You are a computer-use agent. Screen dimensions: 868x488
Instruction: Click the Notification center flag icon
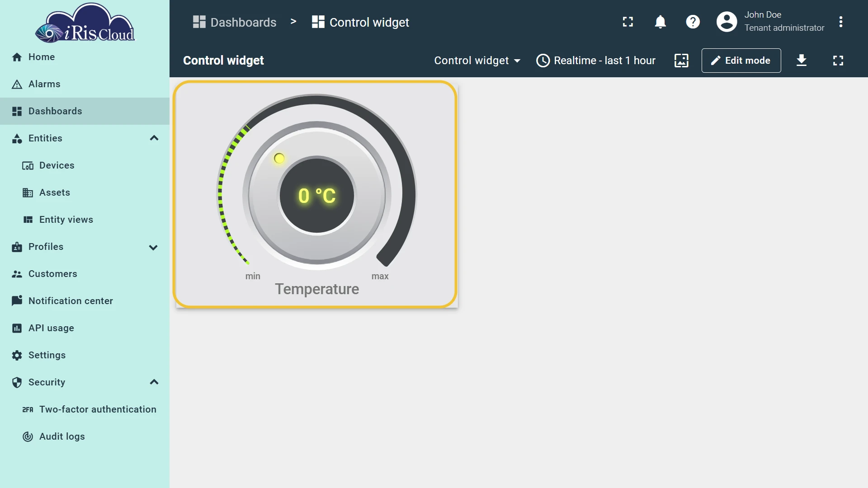[17, 301]
